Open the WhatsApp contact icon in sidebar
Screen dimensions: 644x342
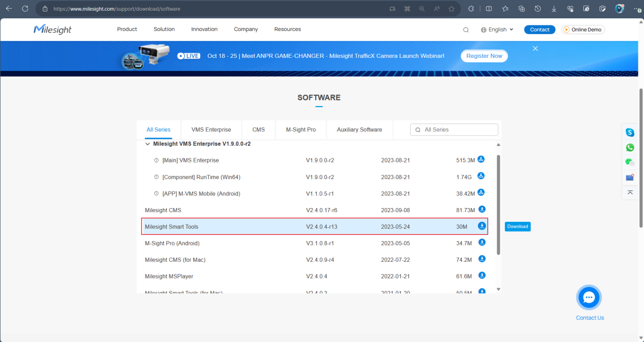pos(630,148)
